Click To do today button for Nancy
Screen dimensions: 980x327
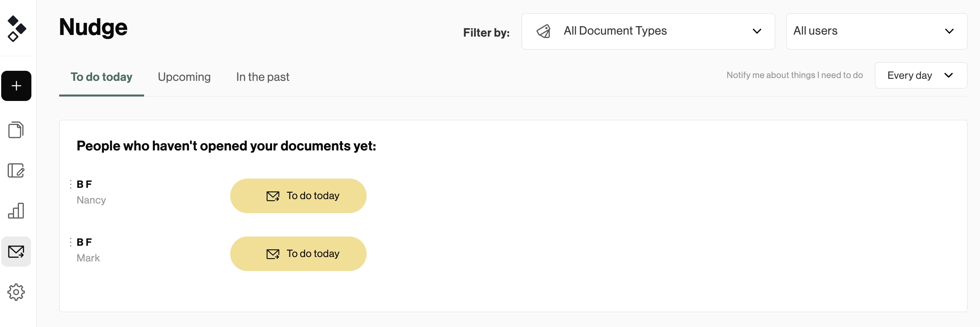298,196
